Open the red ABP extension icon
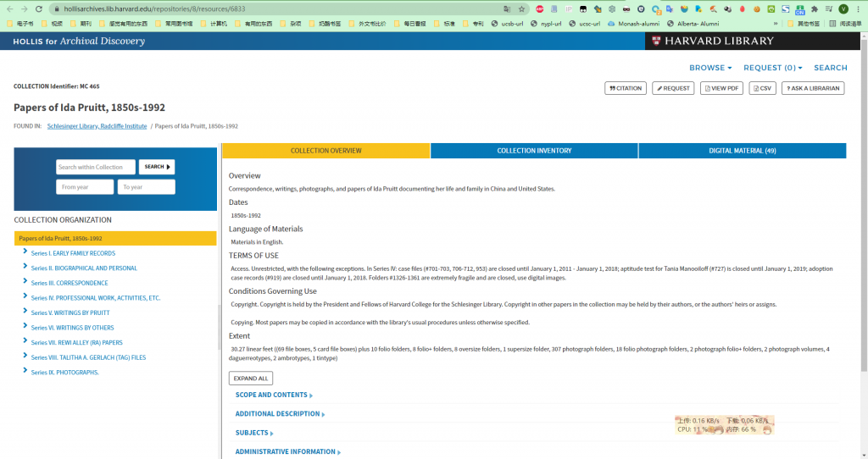The width and height of the screenshot is (868, 459). (540, 8)
